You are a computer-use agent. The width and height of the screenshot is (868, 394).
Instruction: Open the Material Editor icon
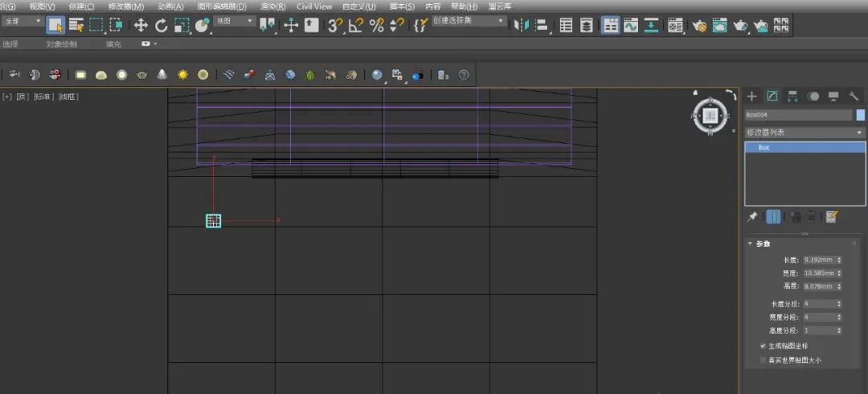tap(675, 25)
